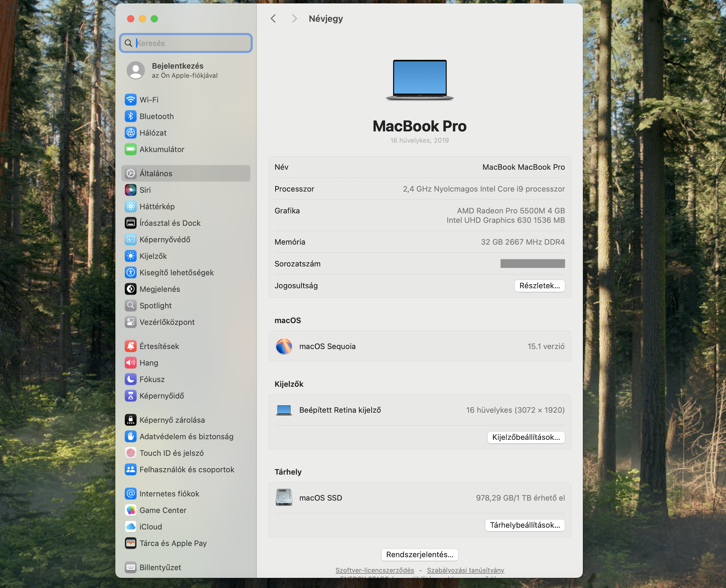Click the 2,4 GHz Intel Core i9 text
Screen dimensions: 726x588
coord(483,189)
